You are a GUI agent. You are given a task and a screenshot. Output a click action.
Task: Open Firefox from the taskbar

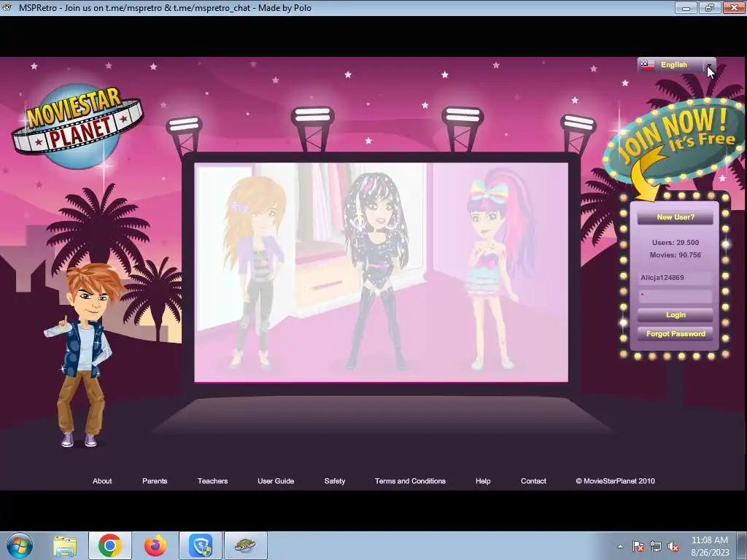155,545
